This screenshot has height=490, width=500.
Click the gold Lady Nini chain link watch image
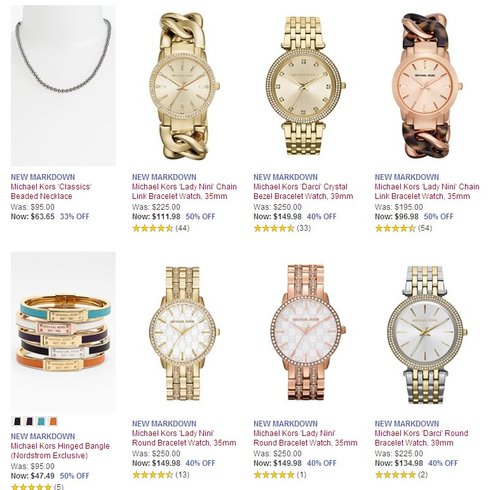pos(184,86)
